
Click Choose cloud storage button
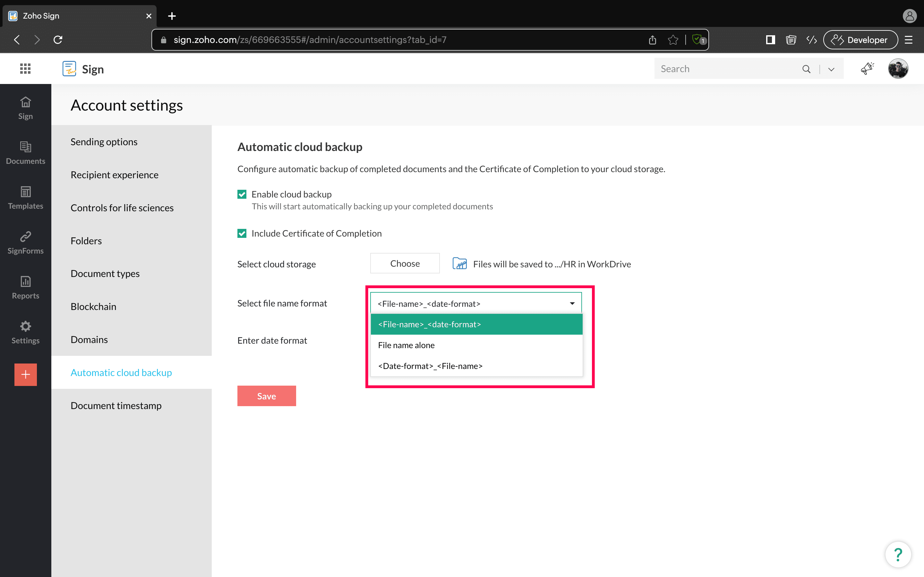pyautogui.click(x=405, y=263)
